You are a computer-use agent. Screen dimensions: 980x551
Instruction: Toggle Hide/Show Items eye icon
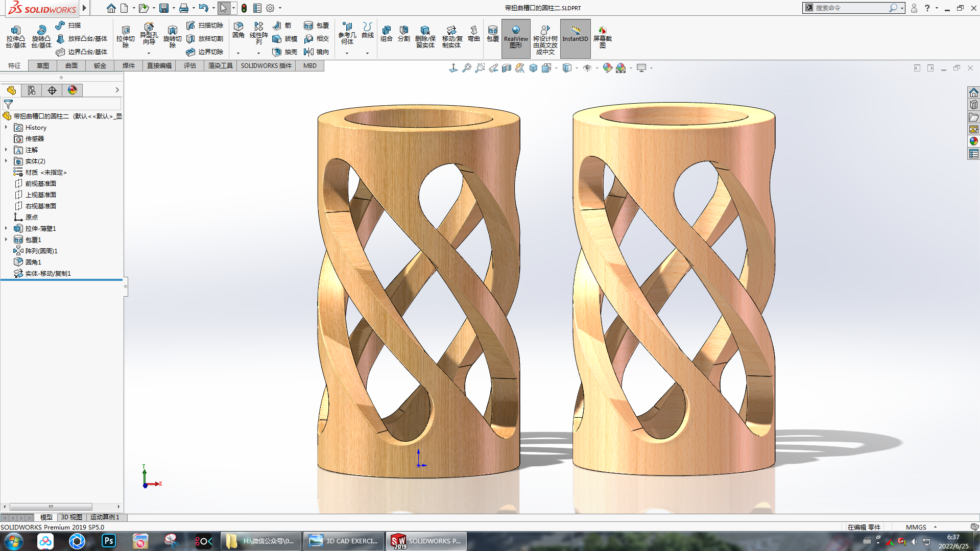(587, 68)
